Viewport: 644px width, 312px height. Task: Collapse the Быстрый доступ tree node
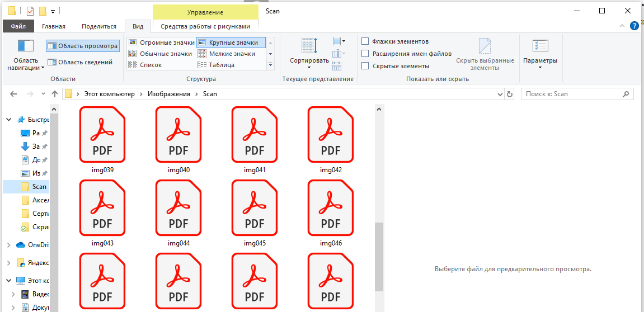[9, 120]
